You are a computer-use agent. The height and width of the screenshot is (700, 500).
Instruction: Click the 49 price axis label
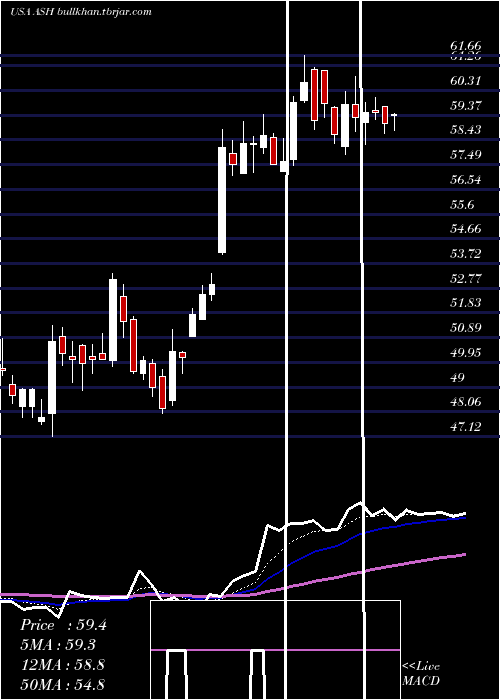pos(458,378)
